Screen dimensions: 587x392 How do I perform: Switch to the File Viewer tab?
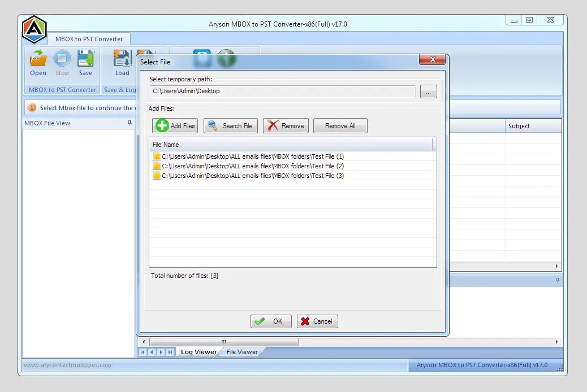(x=242, y=352)
